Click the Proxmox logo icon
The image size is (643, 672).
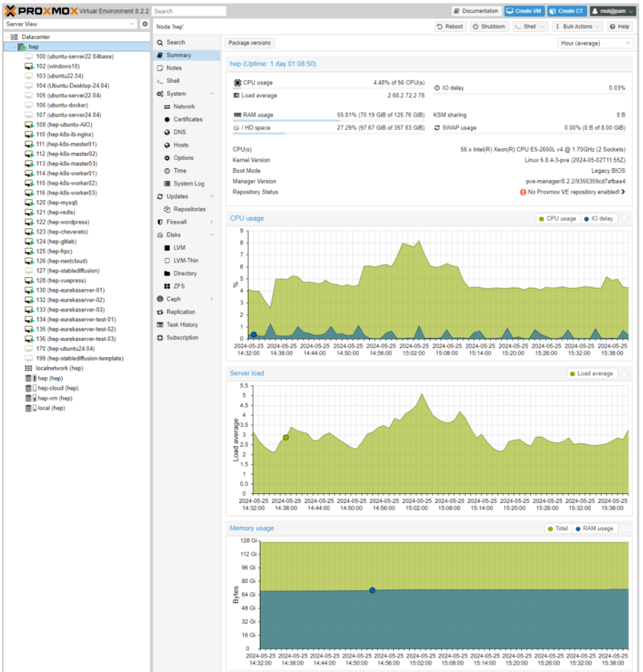[10, 11]
